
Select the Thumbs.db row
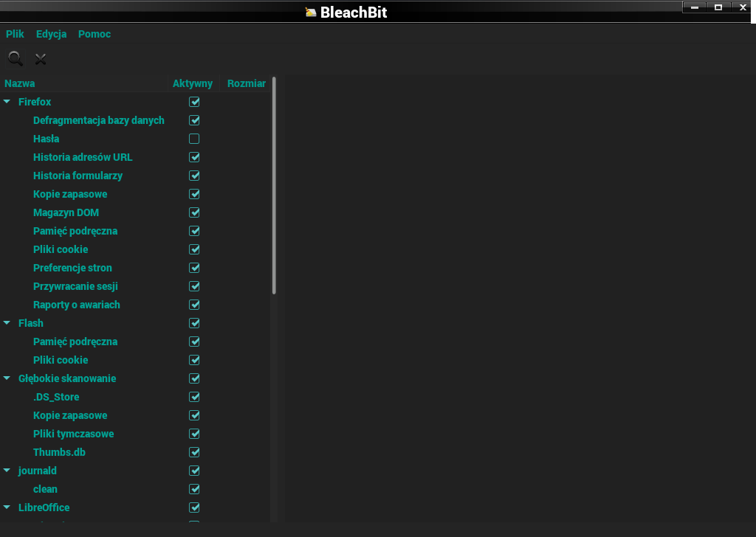click(x=135, y=452)
